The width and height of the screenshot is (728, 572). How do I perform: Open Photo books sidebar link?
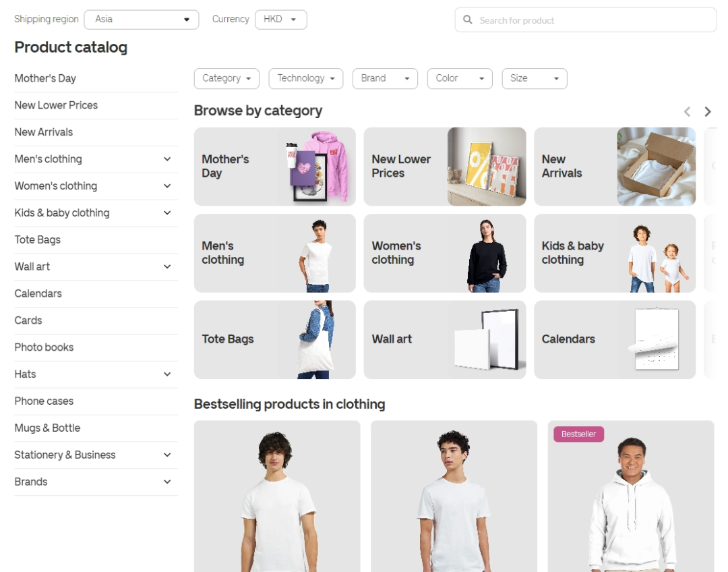[44, 347]
